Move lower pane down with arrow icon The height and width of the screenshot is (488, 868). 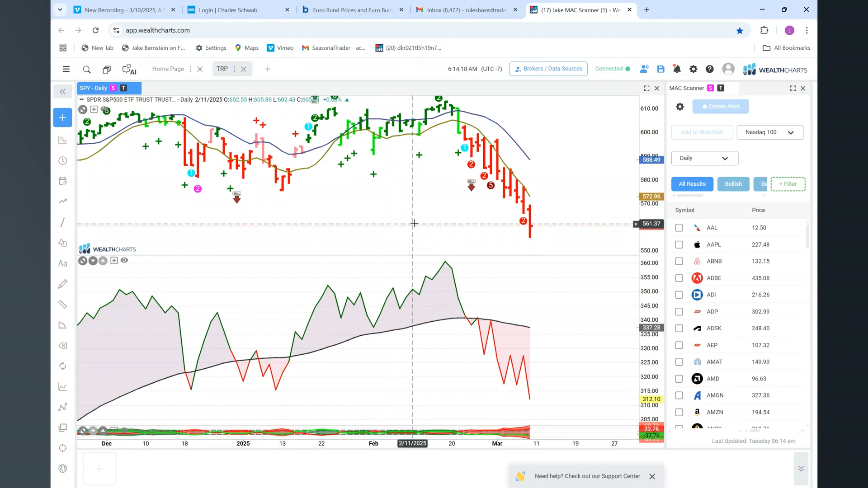(x=93, y=261)
